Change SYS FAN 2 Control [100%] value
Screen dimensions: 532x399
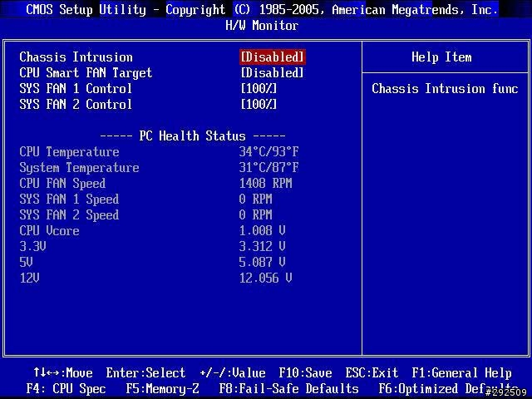tap(259, 104)
